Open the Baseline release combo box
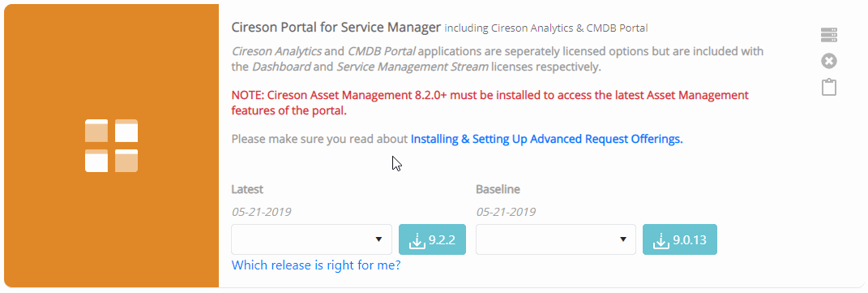Image resolution: width=868 pixels, height=293 pixels. (x=556, y=239)
